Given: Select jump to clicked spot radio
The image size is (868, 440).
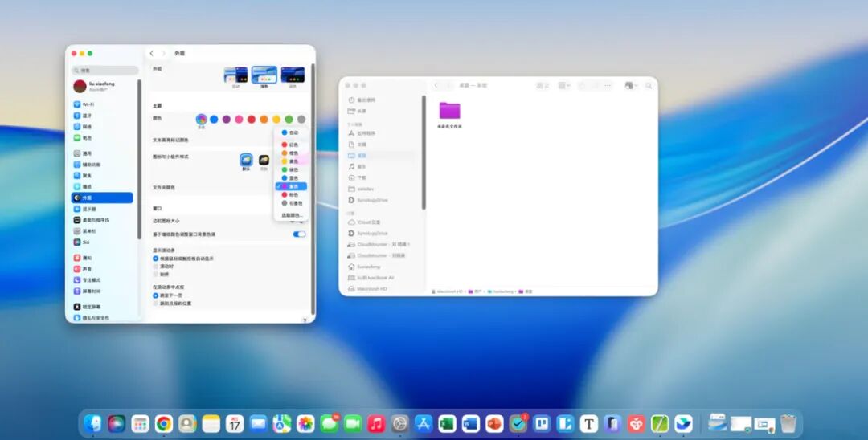Looking at the screenshot, I should [156, 304].
